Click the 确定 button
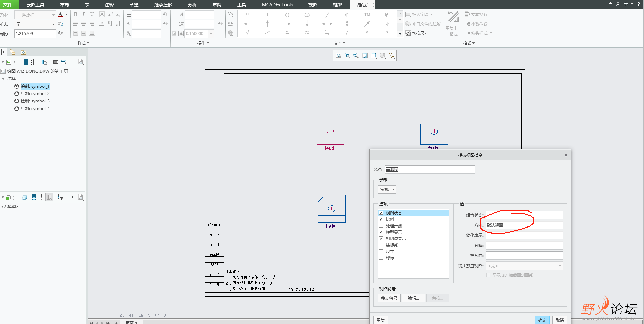644x324 pixels. pyautogui.click(x=542, y=320)
